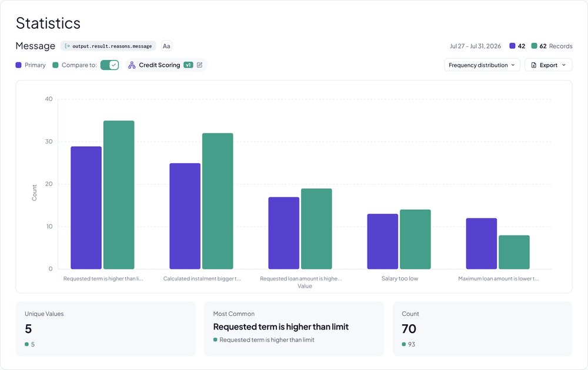Click the Most Common card label
Viewport: 588px width, 370px height.
coord(233,314)
